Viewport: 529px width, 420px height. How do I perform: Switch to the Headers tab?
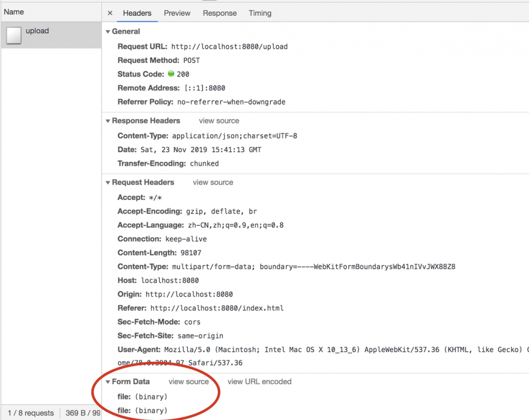point(137,13)
